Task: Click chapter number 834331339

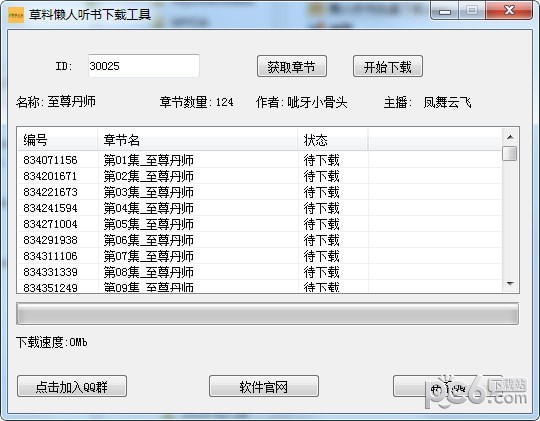Action: click(50, 272)
